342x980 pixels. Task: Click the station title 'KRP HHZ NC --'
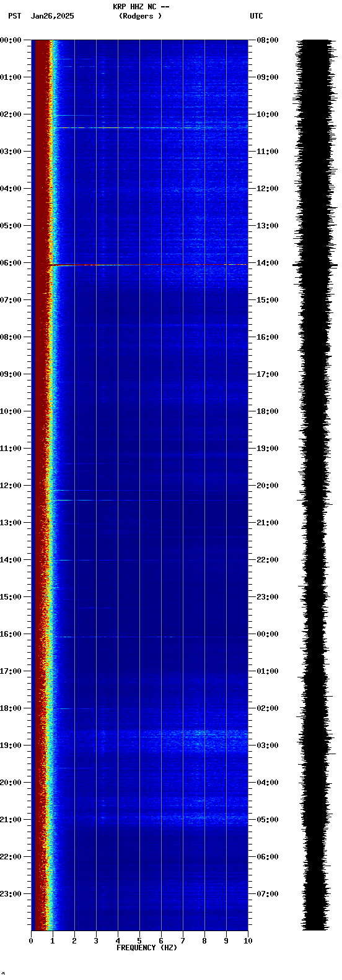pos(141,7)
